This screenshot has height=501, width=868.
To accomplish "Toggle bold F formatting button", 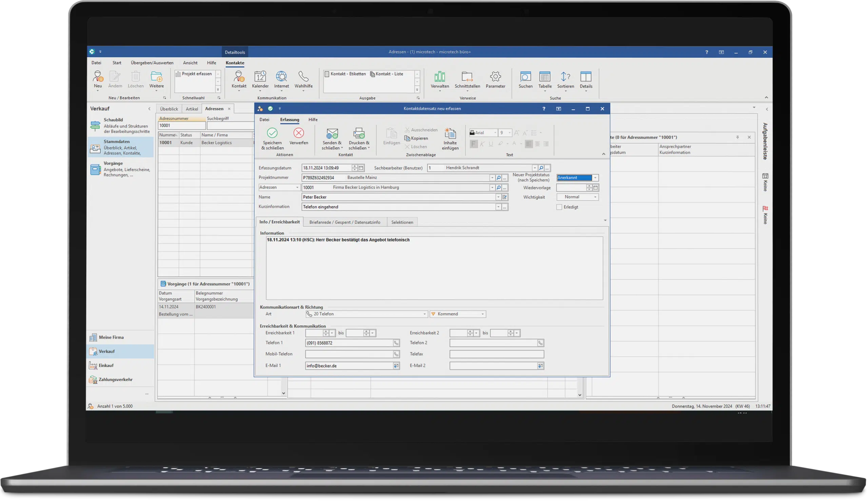I will pos(474,144).
